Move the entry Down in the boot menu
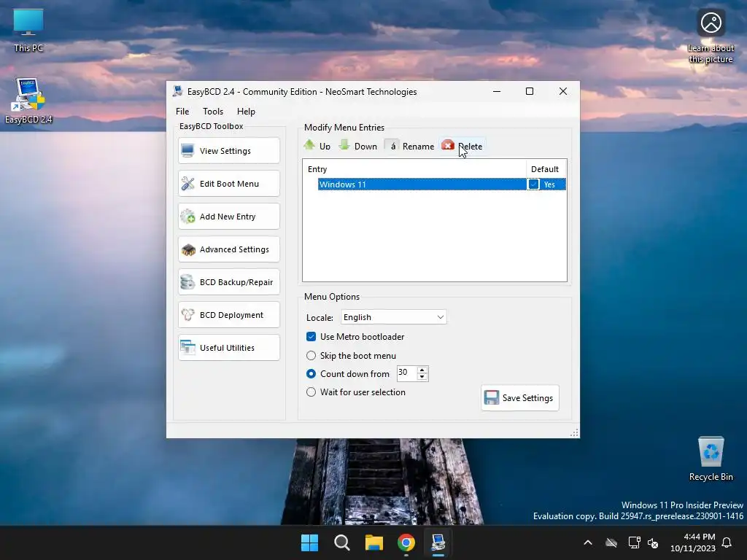This screenshot has width=747, height=560. tap(358, 146)
